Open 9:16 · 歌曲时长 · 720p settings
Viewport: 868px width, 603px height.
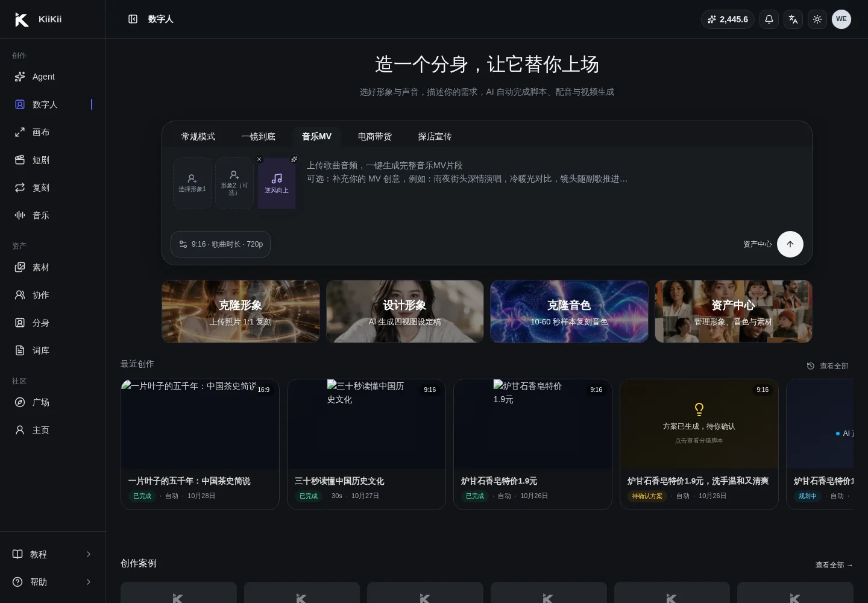[x=221, y=244]
